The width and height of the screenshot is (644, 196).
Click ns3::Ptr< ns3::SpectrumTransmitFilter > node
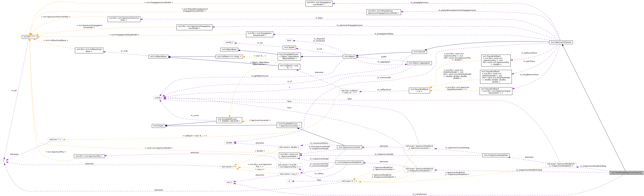point(124,19)
